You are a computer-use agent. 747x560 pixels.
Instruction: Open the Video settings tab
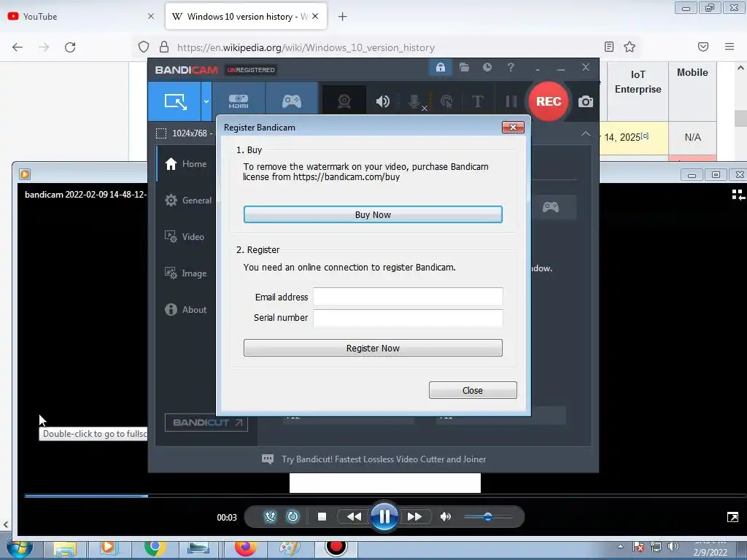(185, 237)
